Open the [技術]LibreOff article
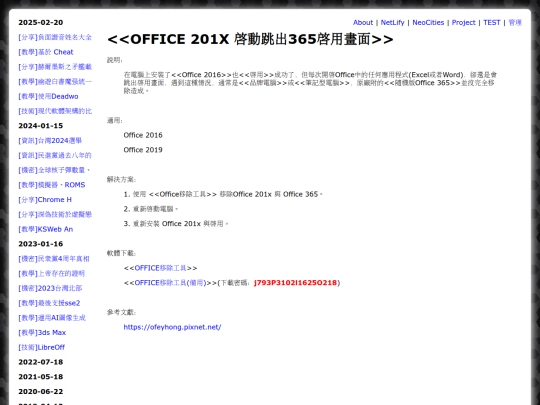The image size is (540, 405). (x=42, y=347)
